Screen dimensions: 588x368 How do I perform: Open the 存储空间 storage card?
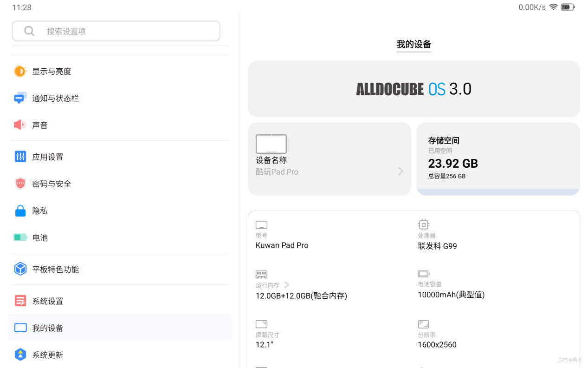tap(498, 158)
